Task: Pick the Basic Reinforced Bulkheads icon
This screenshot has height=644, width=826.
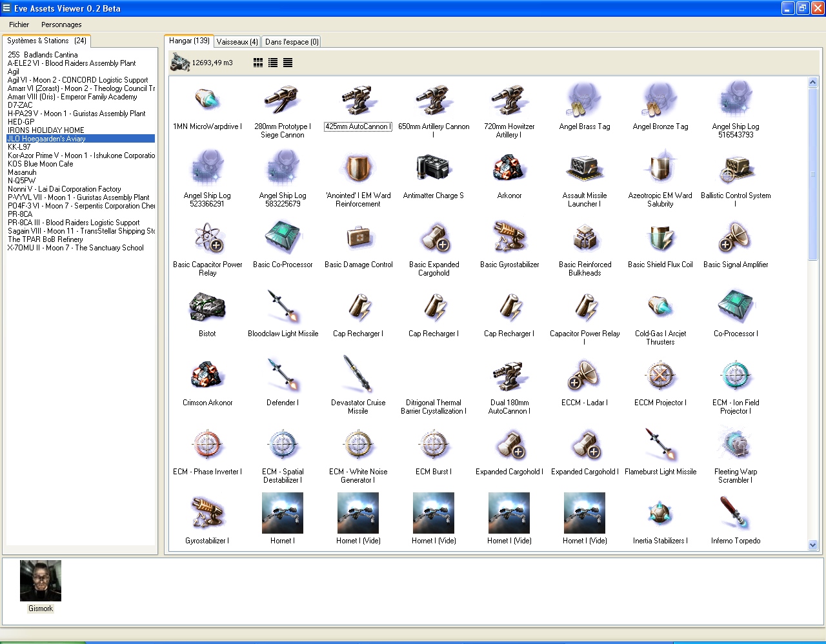Action: click(x=585, y=238)
